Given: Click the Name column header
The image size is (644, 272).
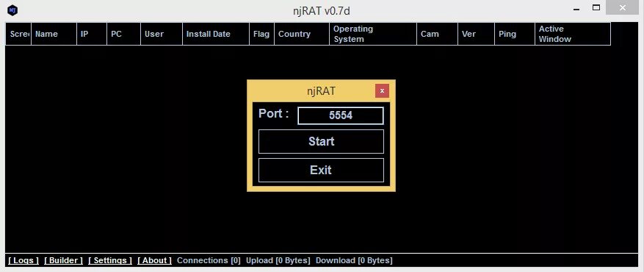Looking at the screenshot, I should click(x=54, y=34).
